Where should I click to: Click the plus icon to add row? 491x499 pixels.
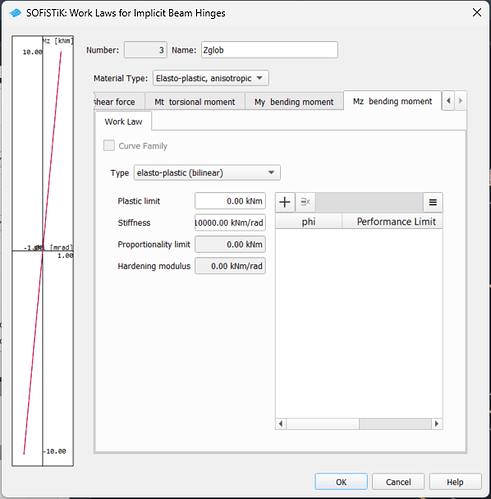click(285, 202)
